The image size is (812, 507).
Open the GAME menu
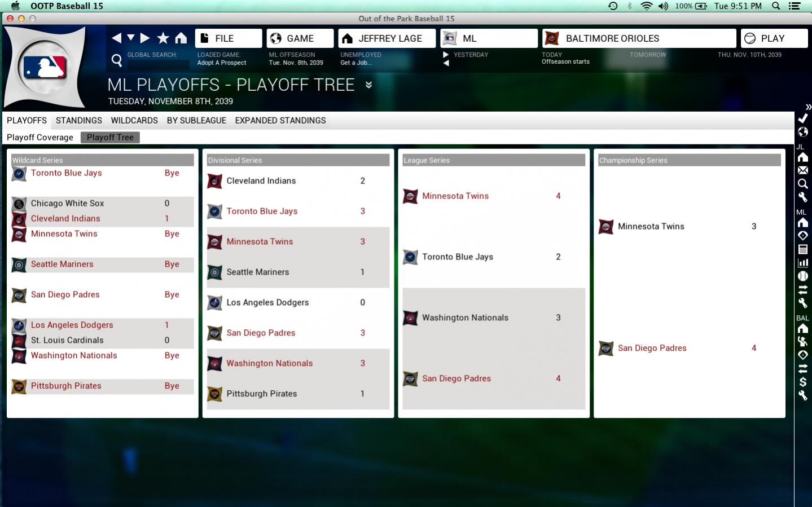pyautogui.click(x=300, y=38)
